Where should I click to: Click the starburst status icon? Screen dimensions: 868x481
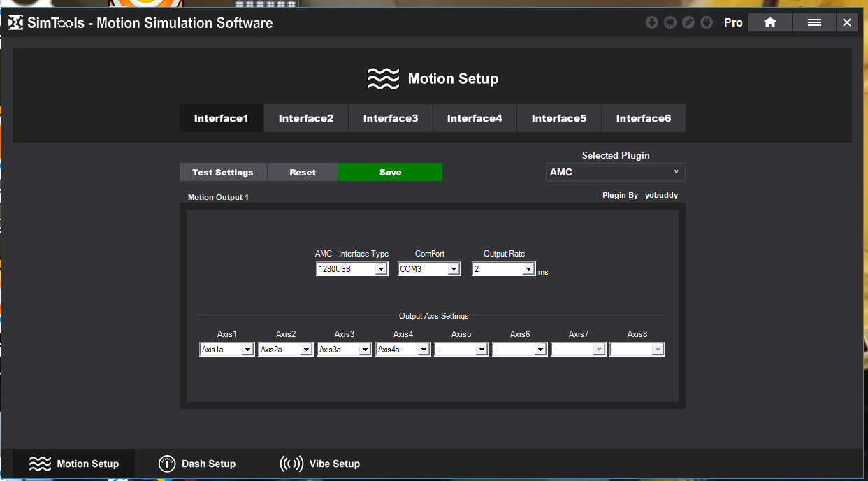point(670,22)
